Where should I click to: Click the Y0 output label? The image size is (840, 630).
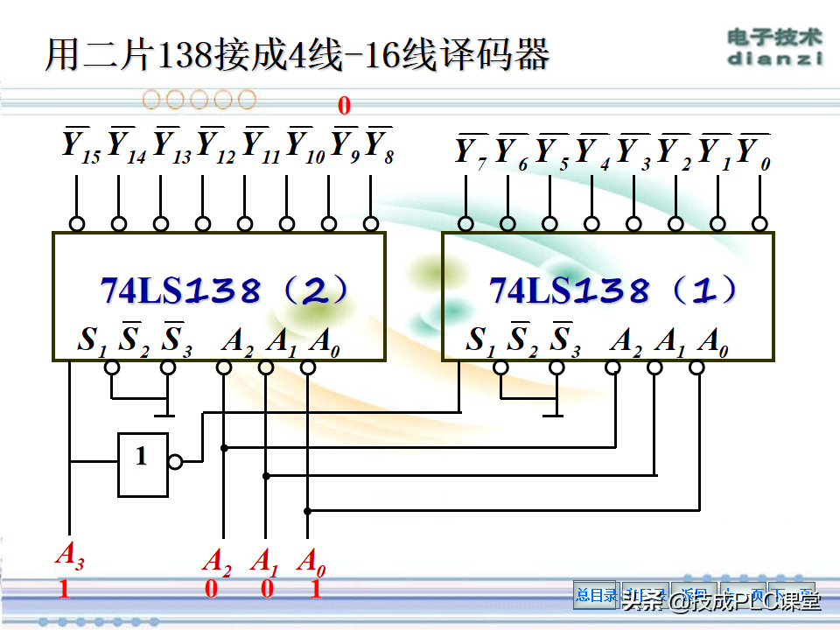[754, 152]
